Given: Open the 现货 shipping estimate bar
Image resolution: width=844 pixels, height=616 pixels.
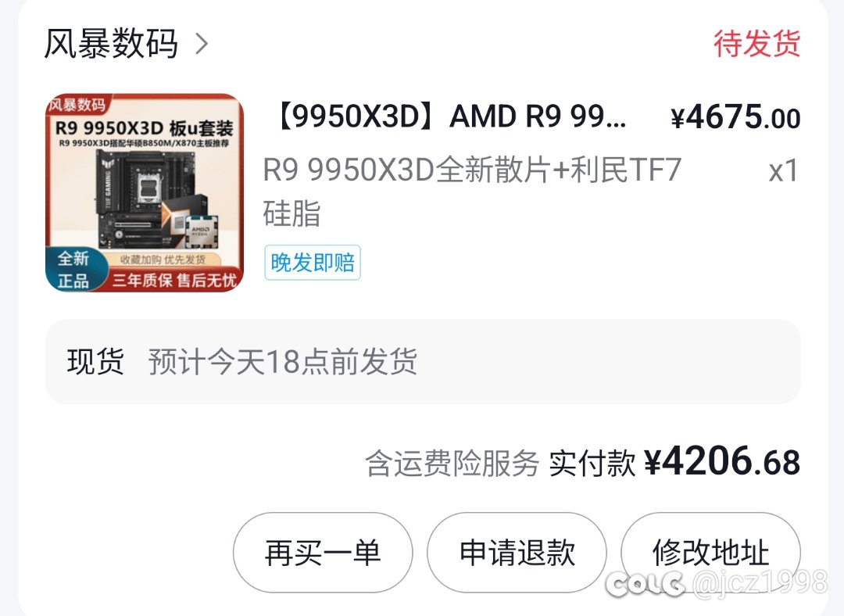Looking at the screenshot, I should [423, 361].
